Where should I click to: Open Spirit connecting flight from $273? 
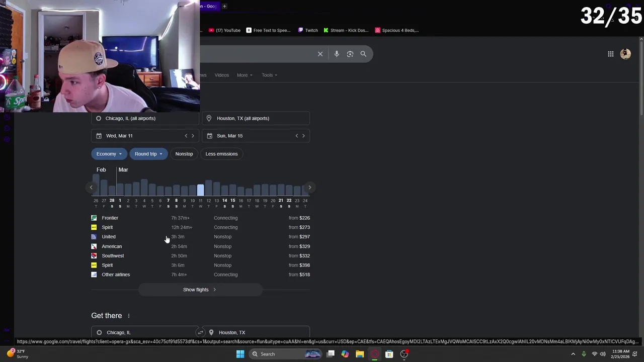click(200, 227)
